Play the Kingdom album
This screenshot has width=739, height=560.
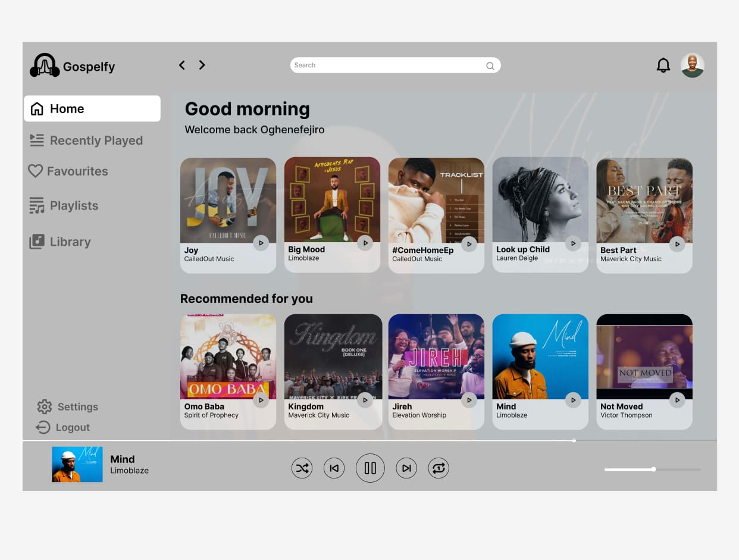tap(365, 400)
